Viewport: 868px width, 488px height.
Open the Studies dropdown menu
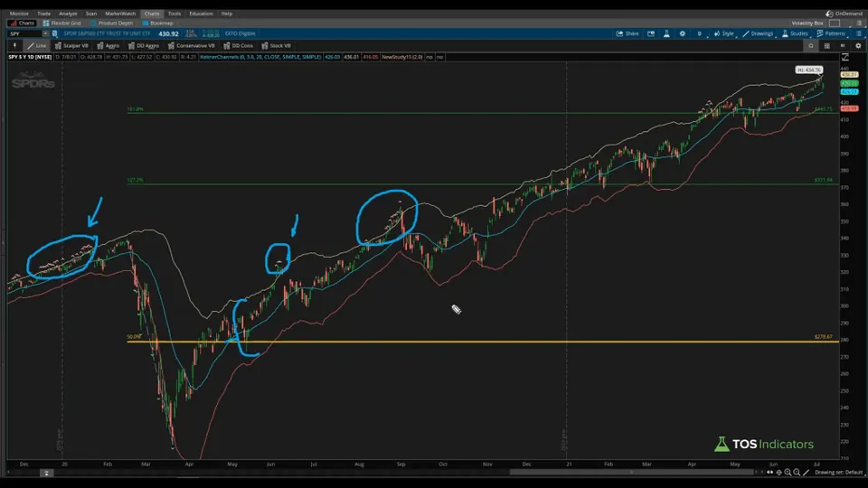pos(795,33)
